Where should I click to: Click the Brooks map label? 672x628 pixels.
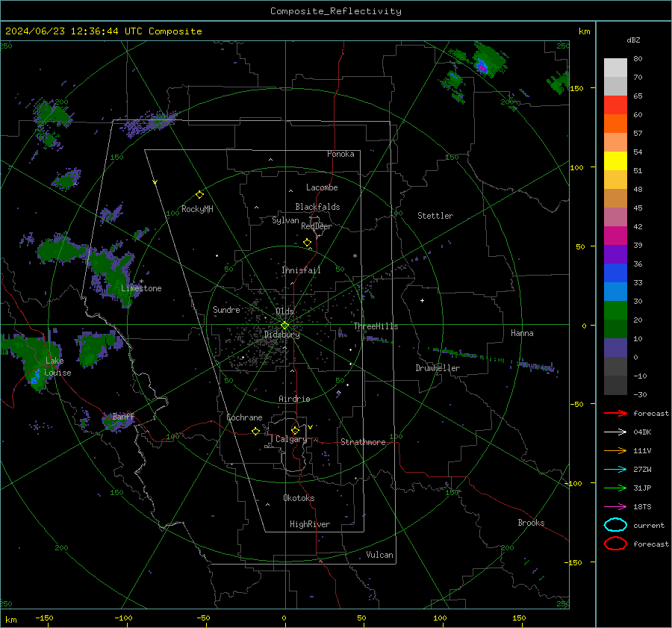coord(531,523)
